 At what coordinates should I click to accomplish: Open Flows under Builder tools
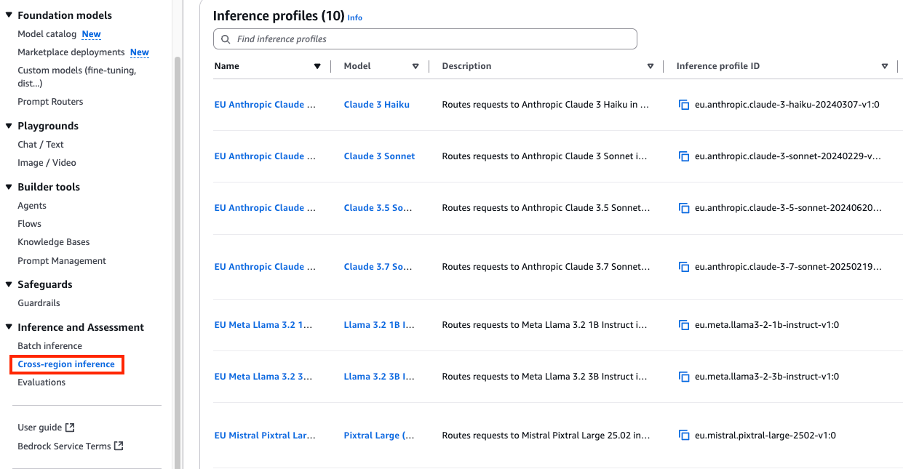tap(29, 224)
